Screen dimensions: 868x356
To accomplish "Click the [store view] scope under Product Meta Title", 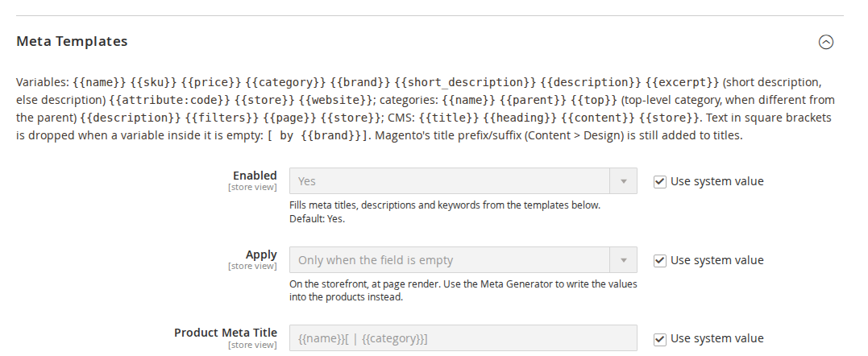I will (x=252, y=345).
